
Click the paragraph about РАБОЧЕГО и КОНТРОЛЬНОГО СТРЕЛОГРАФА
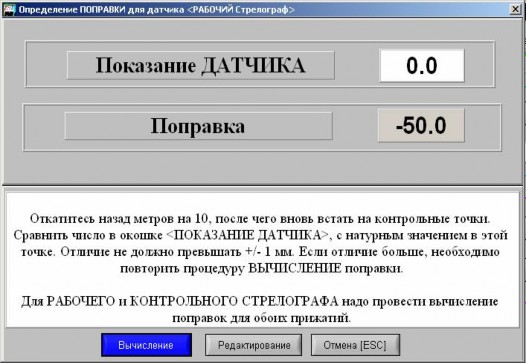[260, 309]
